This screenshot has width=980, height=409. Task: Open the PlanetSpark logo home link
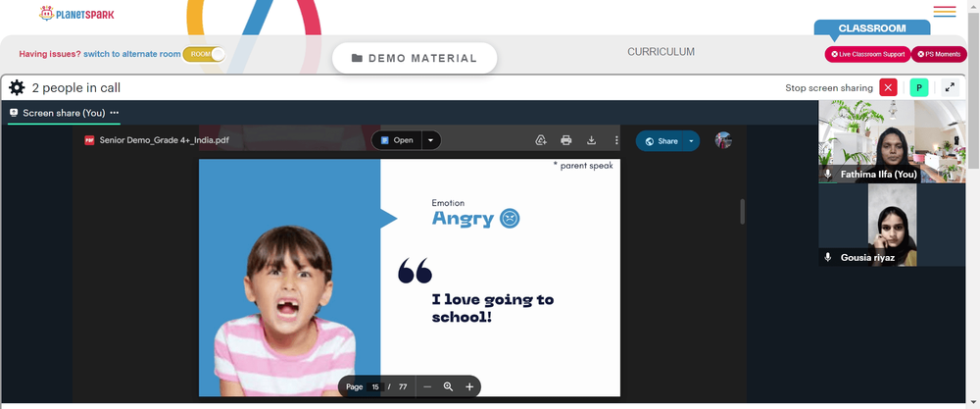pos(76,13)
